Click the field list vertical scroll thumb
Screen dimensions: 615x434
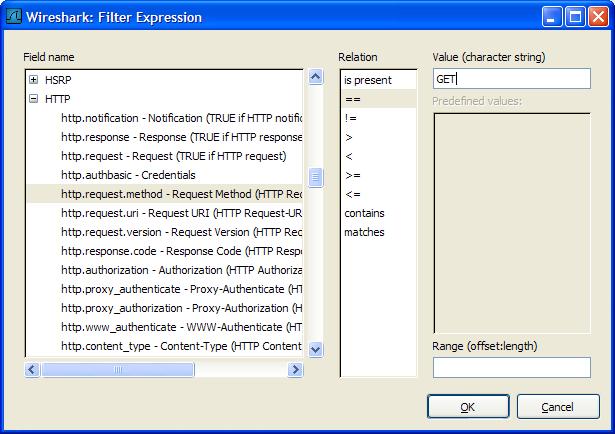[316, 178]
